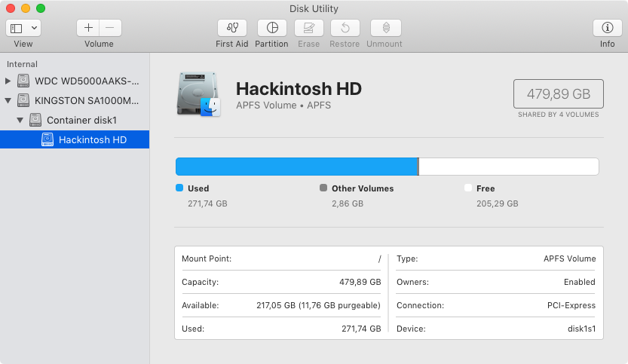Click the white Free legend swatch
Image resolution: width=628 pixels, height=364 pixels.
click(x=467, y=188)
